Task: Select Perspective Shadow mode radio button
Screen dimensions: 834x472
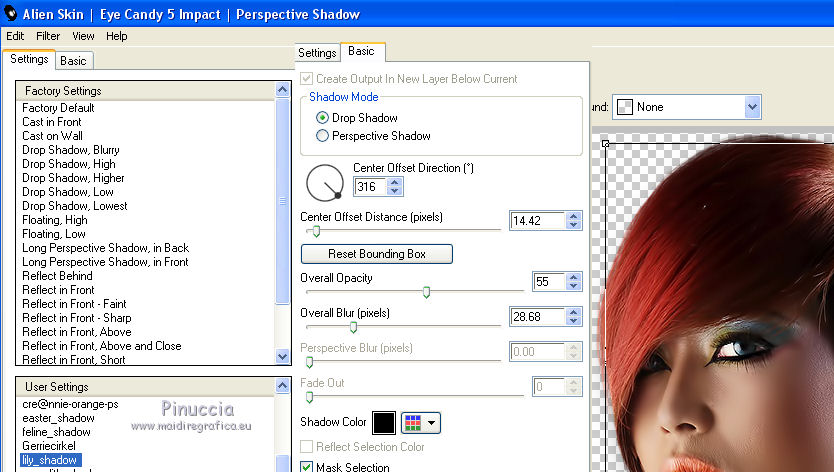Action: (x=322, y=136)
